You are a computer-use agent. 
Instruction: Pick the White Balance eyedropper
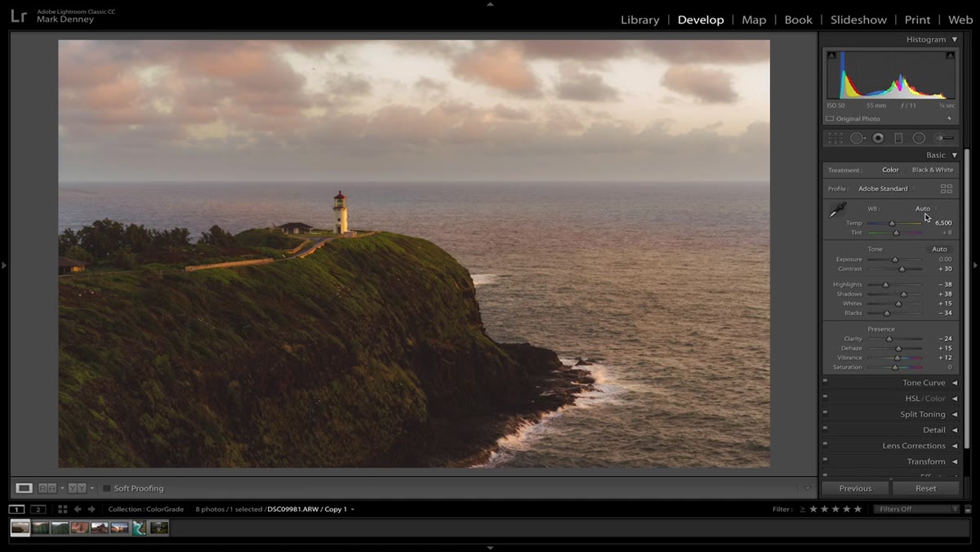click(x=837, y=211)
